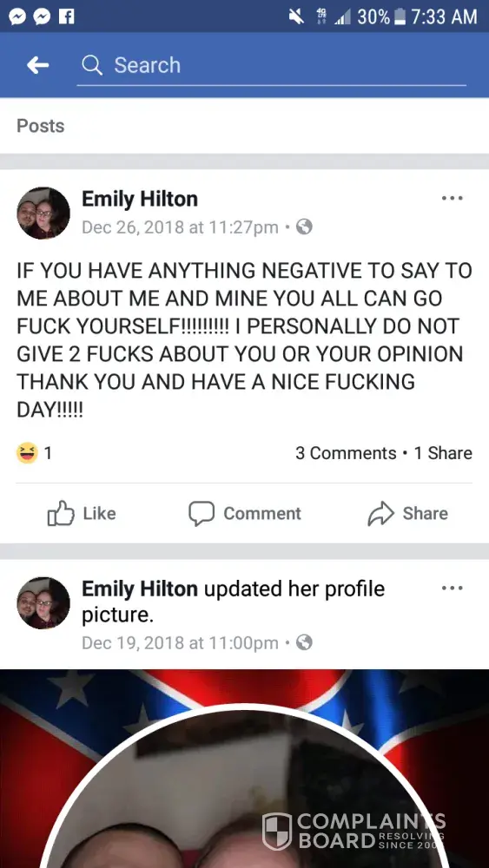
Task: Open the three-dot menu on Dec 26 post
Action: point(452,198)
